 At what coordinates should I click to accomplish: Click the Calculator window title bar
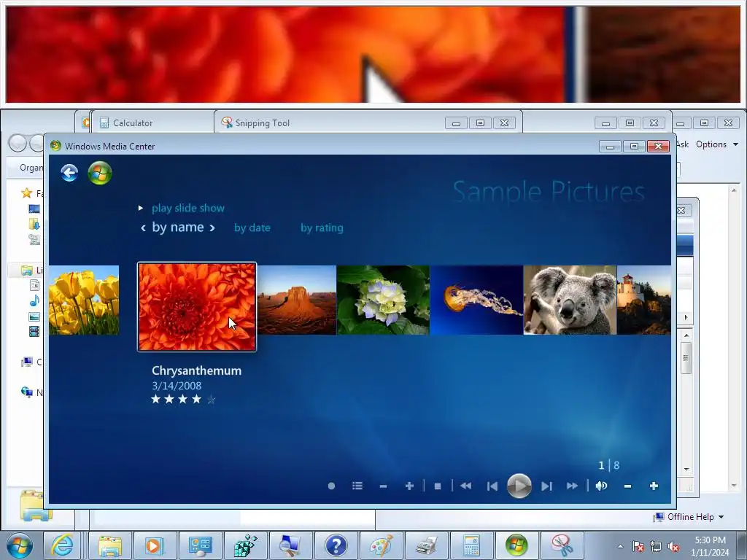coord(152,122)
